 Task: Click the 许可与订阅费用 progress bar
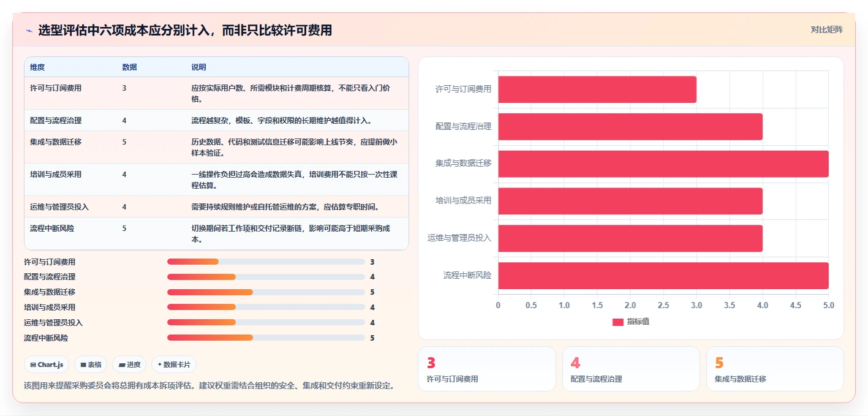266,262
